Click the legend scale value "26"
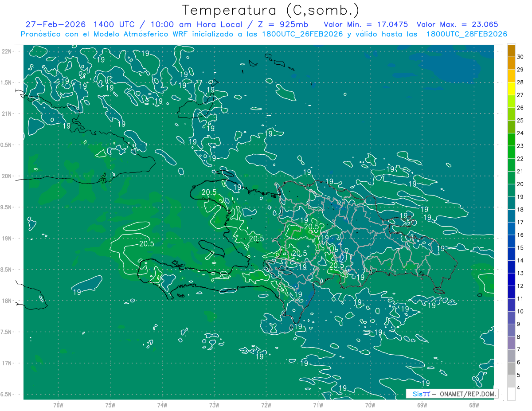Image resolution: width=532 pixels, height=411 pixels. [x=521, y=108]
